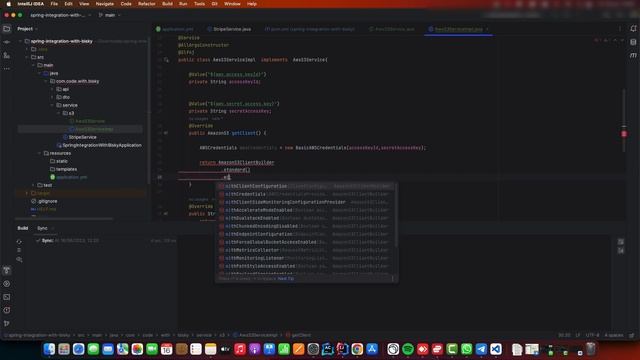
Task: Open the File menu
Action: [54, 4]
